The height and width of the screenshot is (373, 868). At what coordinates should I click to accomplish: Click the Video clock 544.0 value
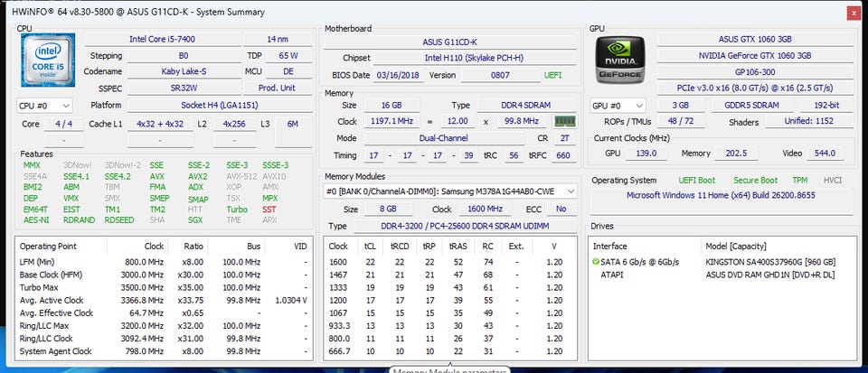825,154
